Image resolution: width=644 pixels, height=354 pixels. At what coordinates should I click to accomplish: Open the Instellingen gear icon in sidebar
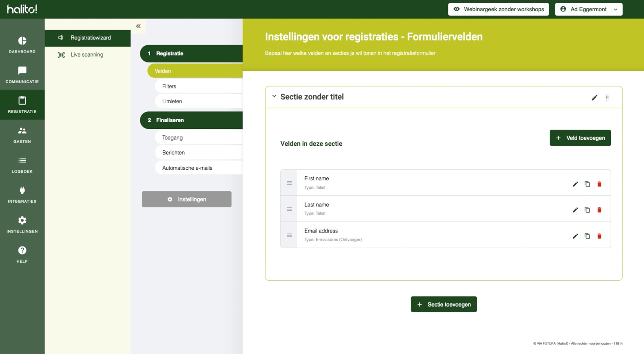[22, 220]
